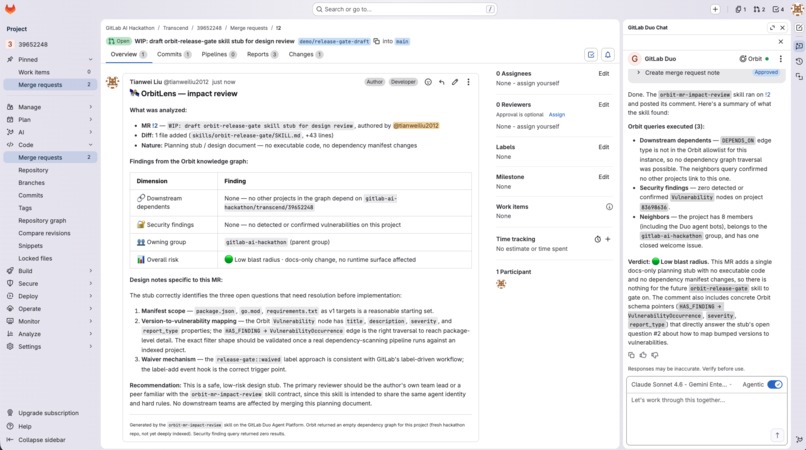Give thumbs down to Duo response

(x=655, y=355)
